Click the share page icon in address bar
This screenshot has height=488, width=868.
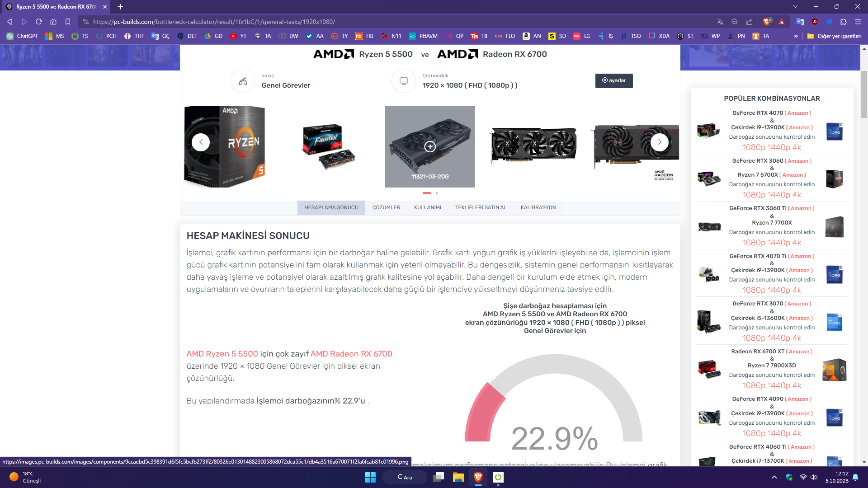pos(749,22)
